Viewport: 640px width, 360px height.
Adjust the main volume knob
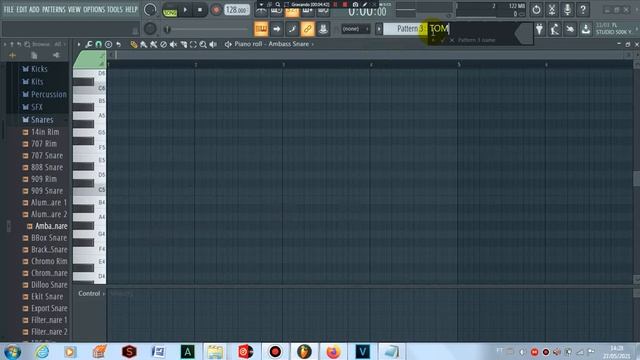tap(150, 10)
